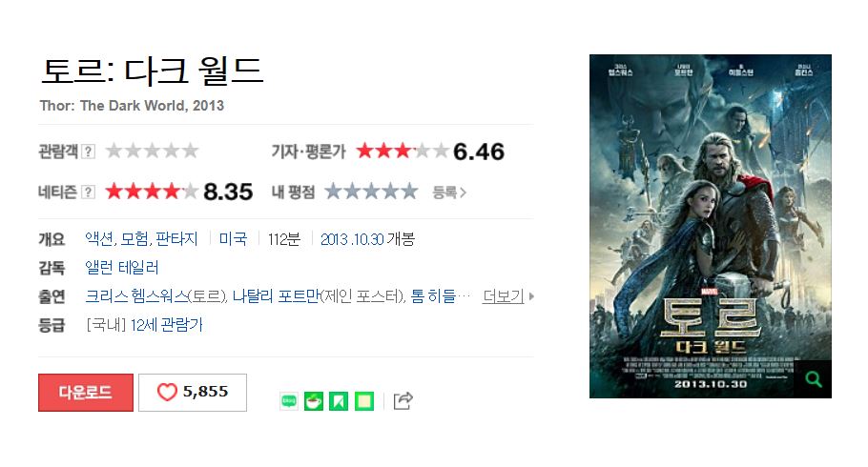The width and height of the screenshot is (868, 467).
Task: Set my rating on the 내 평점 stars
Action: [x=371, y=192]
